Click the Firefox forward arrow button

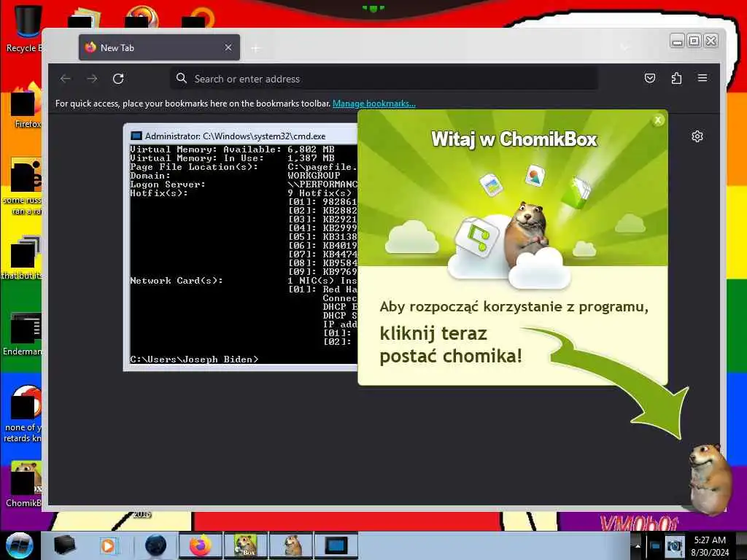(93, 79)
